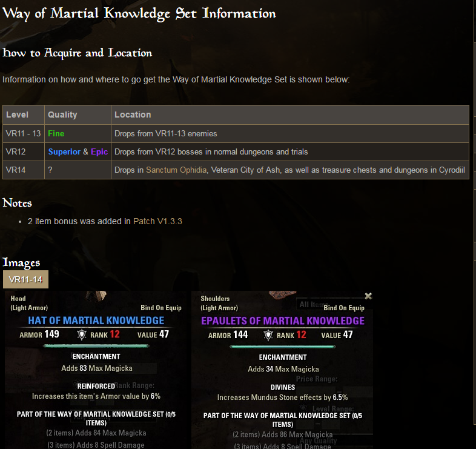This screenshot has height=449, width=476.
Task: Click the Notes section heading
Action: tap(18, 203)
